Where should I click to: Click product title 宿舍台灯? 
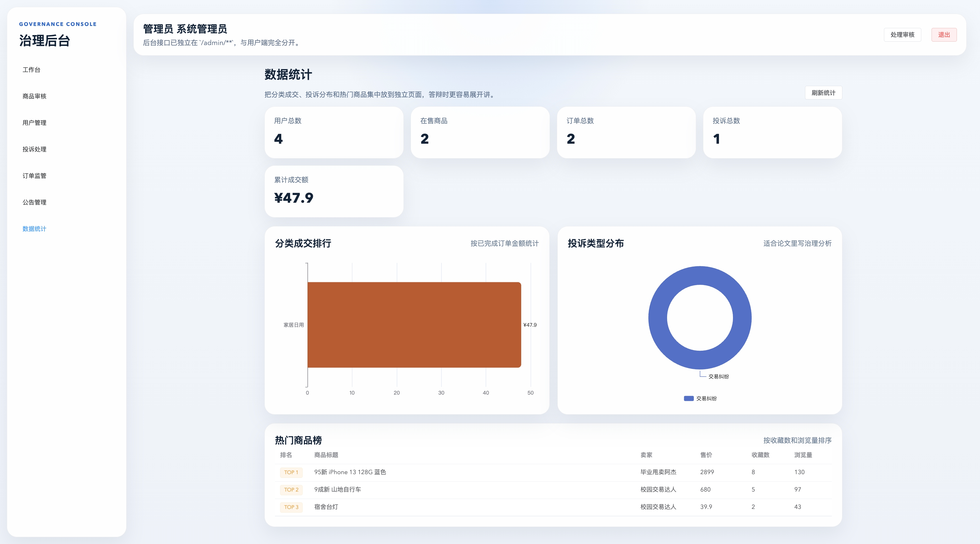(326, 507)
